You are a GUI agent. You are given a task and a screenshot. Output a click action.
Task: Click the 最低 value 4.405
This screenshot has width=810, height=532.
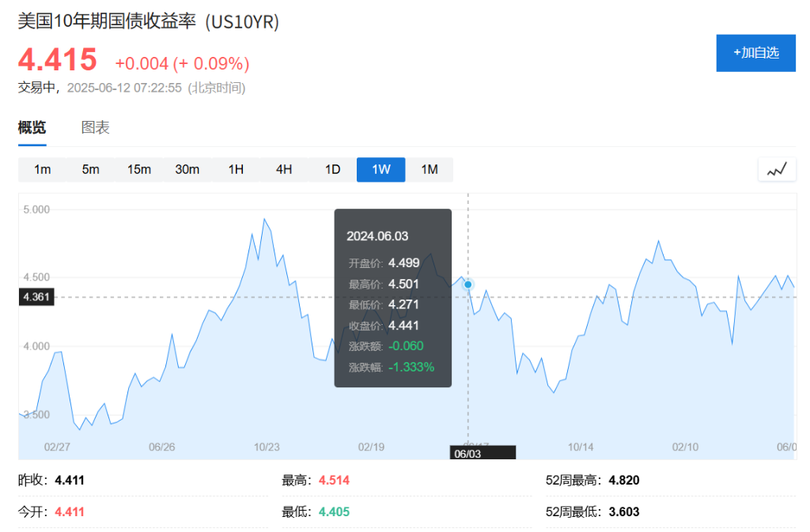click(x=335, y=511)
